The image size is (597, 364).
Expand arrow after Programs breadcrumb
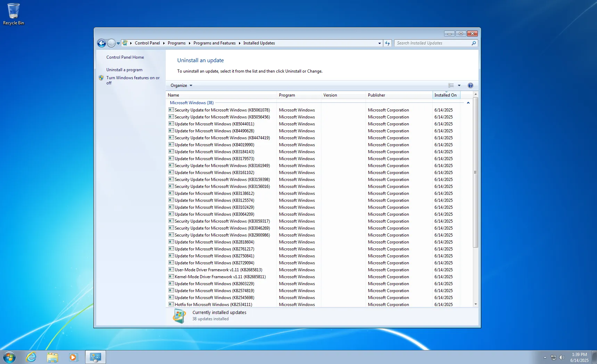coord(189,43)
